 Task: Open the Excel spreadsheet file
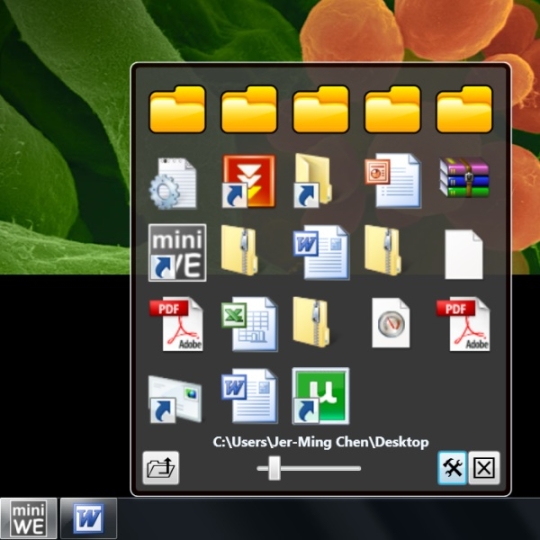tap(249, 324)
